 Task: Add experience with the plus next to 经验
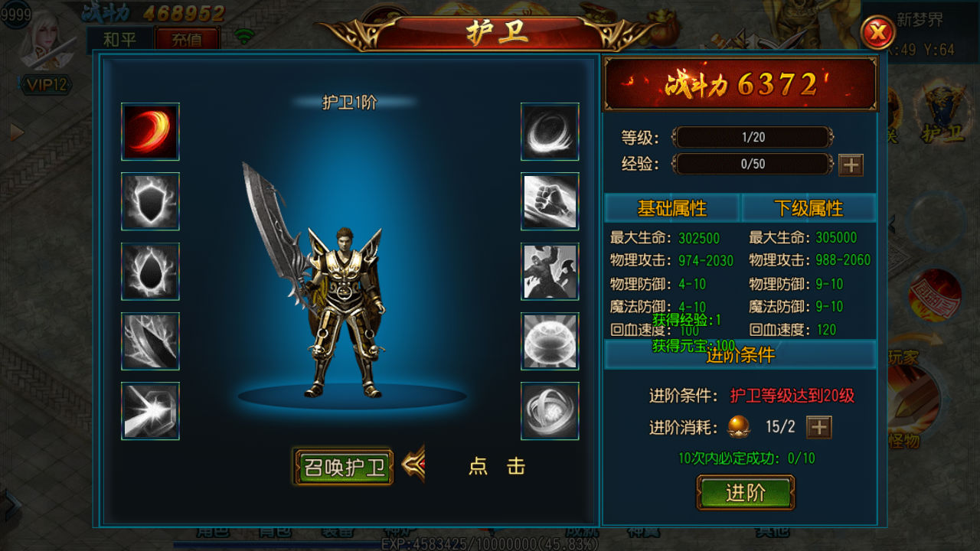pyautogui.click(x=851, y=165)
